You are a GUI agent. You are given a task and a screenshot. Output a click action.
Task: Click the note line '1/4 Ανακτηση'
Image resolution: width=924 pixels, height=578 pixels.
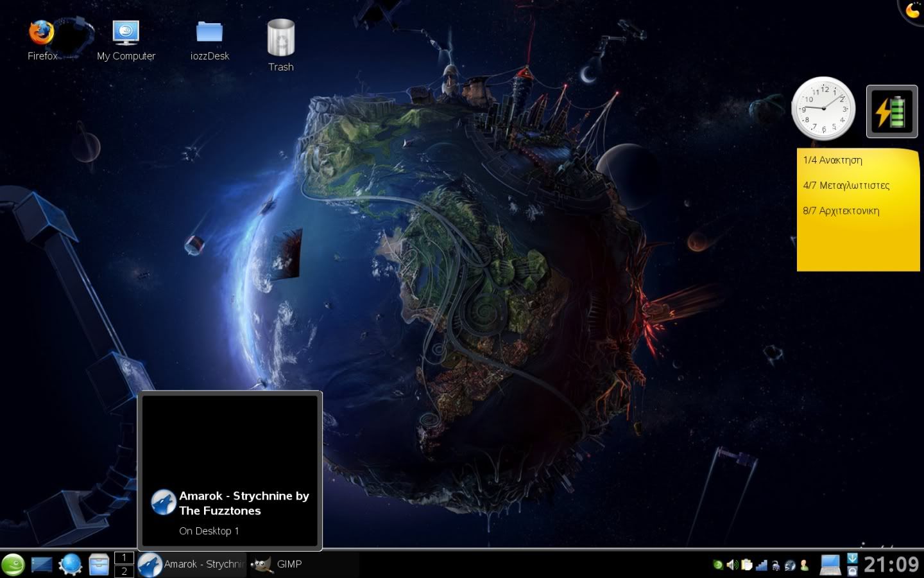pos(833,160)
